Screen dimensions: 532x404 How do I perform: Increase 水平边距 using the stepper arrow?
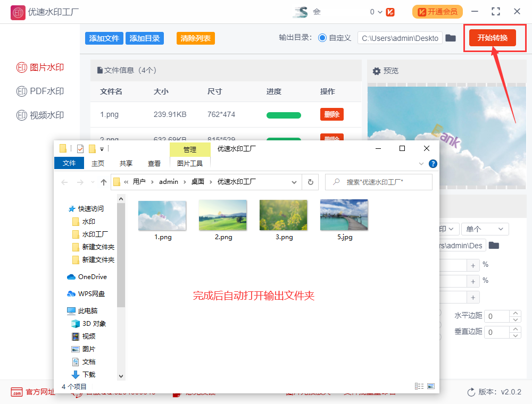pyautogui.click(x=514, y=313)
